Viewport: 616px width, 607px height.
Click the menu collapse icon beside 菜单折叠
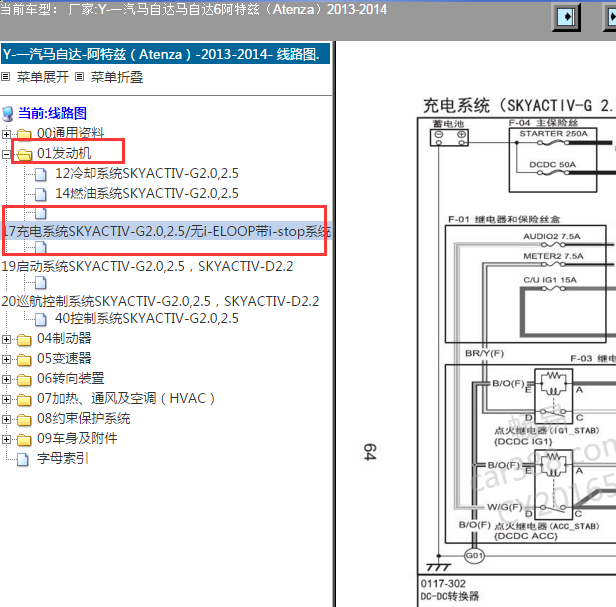79,77
